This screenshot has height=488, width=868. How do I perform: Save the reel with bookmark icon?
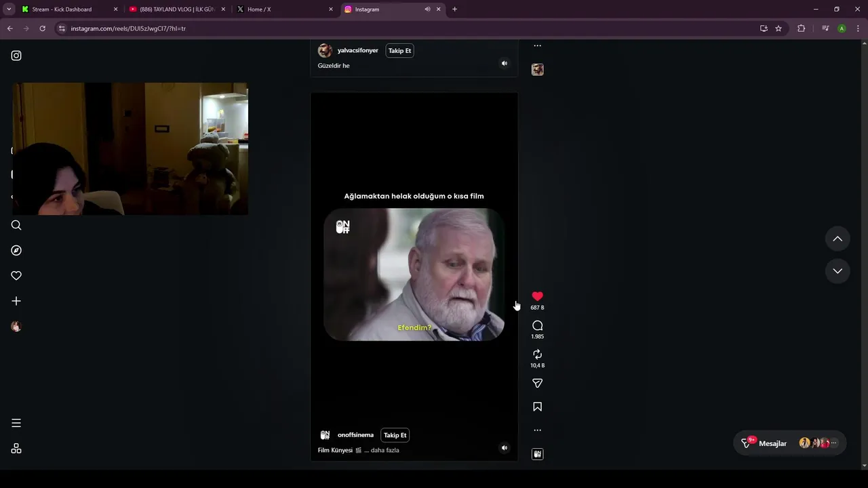click(537, 407)
